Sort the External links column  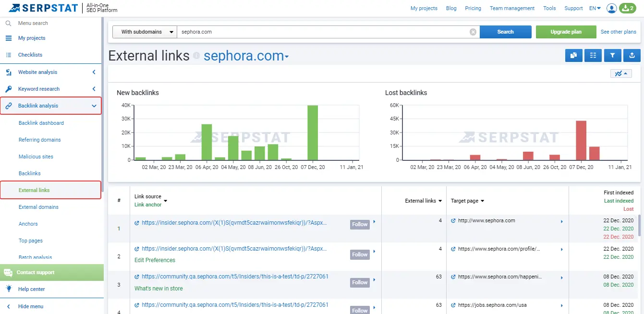pyautogui.click(x=422, y=200)
